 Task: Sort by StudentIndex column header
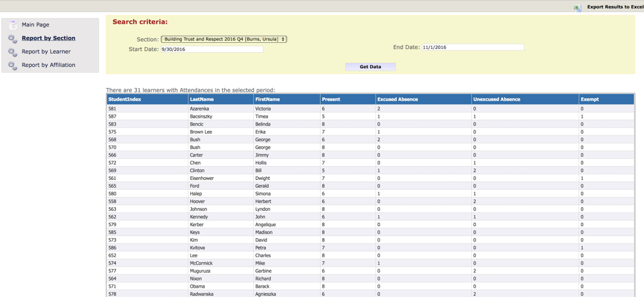coord(124,99)
